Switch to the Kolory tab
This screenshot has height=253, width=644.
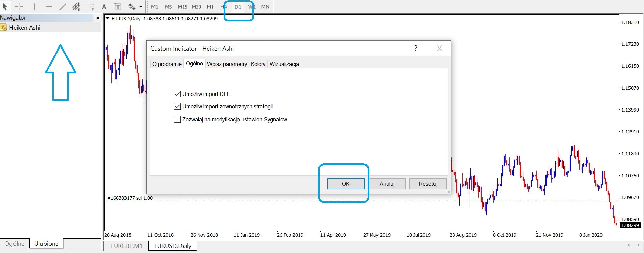pyautogui.click(x=258, y=64)
